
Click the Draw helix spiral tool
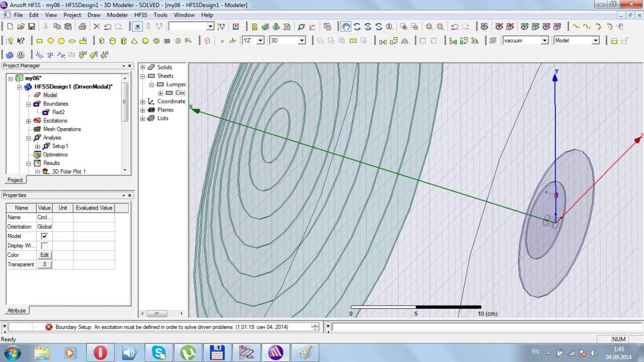point(178,41)
